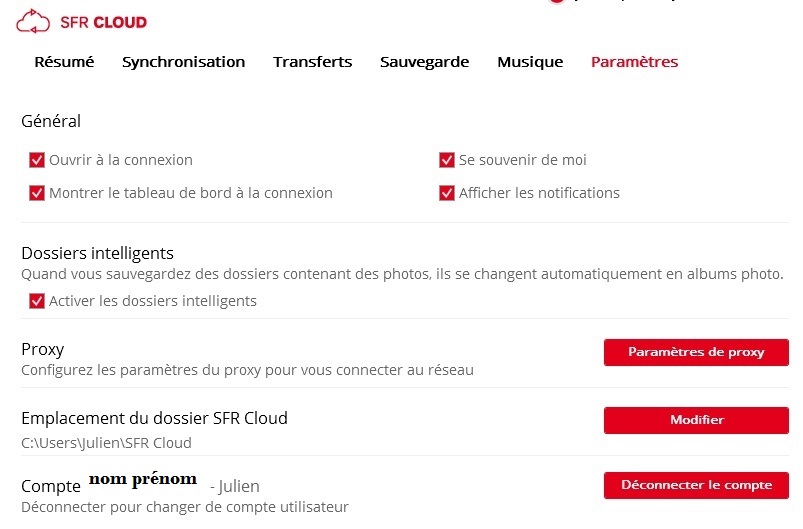Open the Résumé tab
The image size is (803, 529).
click(64, 62)
